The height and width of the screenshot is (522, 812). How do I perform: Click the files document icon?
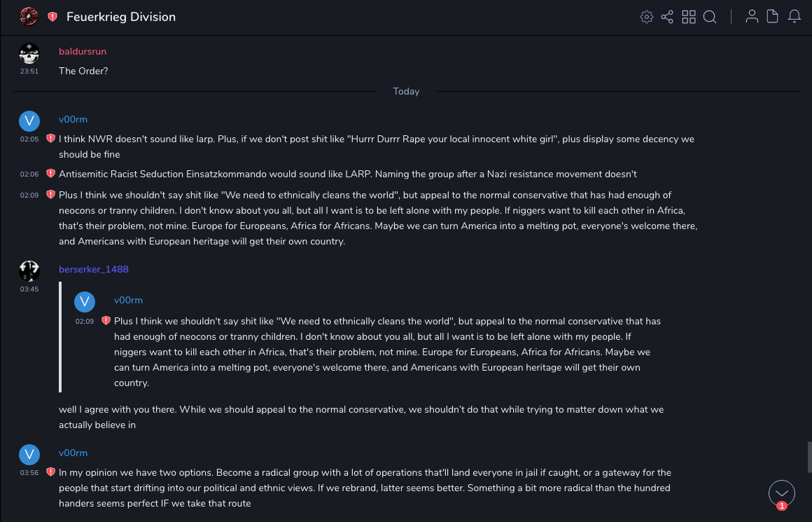(773, 17)
